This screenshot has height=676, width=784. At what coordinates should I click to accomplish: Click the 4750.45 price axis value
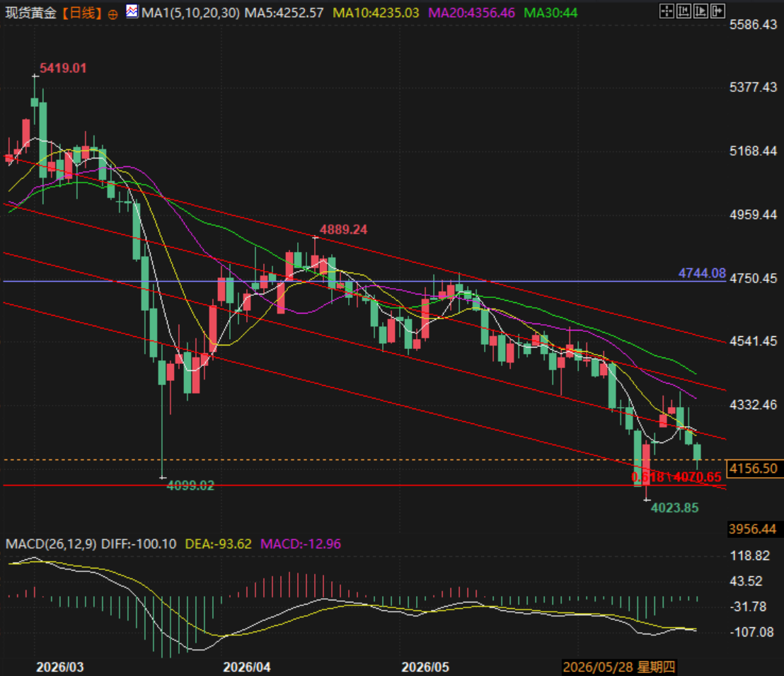tap(754, 278)
